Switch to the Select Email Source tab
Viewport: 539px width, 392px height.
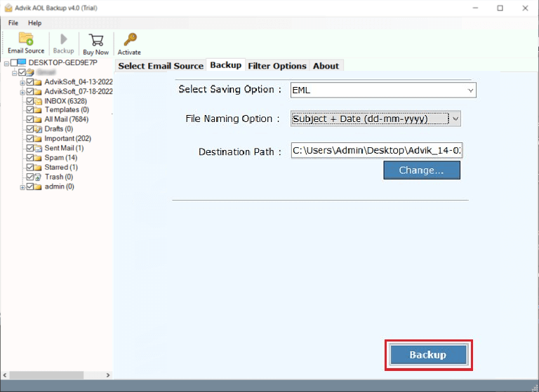coord(161,66)
